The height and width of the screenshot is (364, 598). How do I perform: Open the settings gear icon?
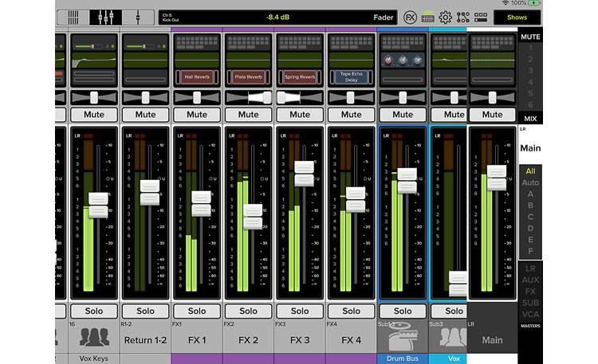coord(445,18)
